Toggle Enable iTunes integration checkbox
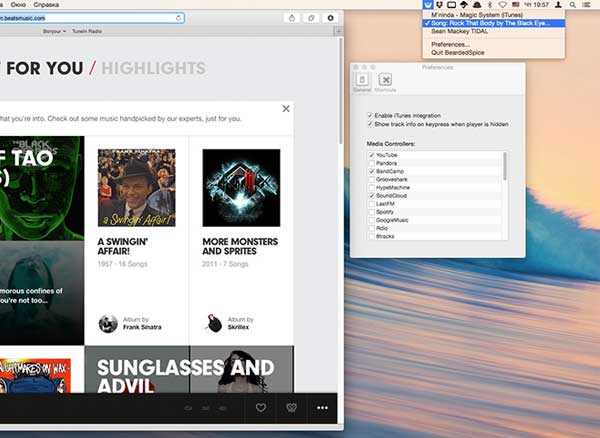Screen dimensions: 600x438 point(370,116)
